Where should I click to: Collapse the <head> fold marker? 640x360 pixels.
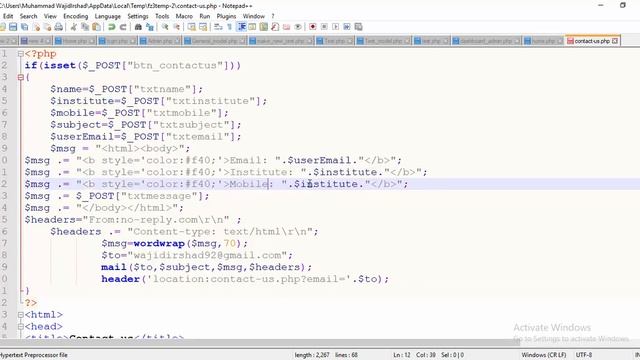[20, 327]
